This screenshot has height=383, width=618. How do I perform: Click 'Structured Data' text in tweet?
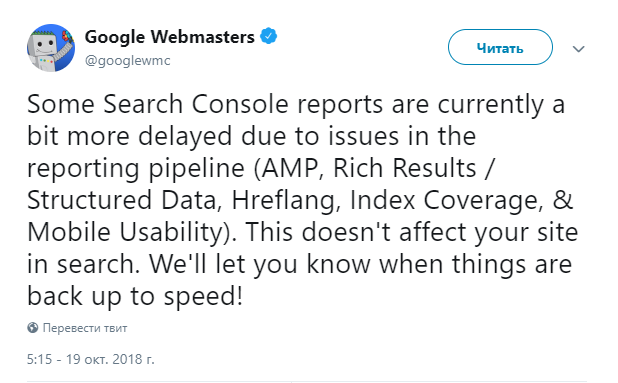tap(122, 200)
